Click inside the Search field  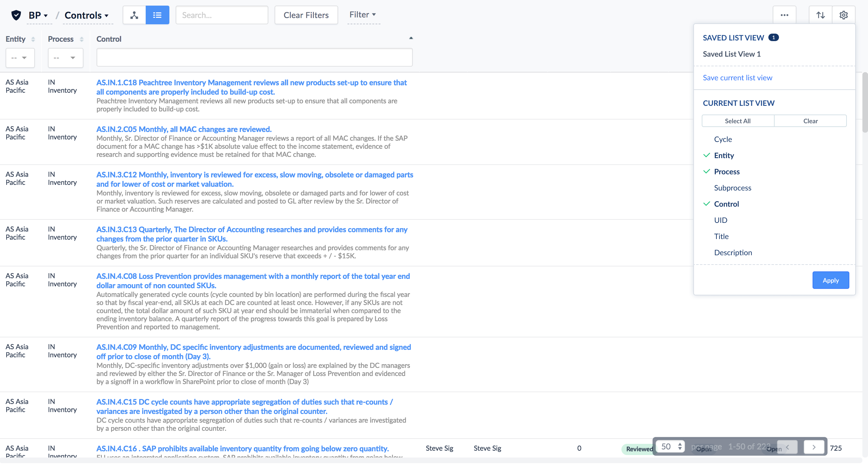coord(222,15)
